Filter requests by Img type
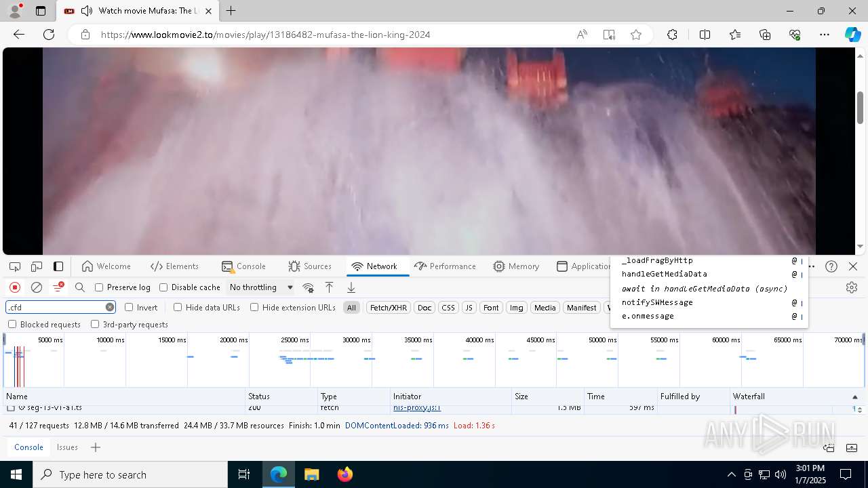The image size is (868, 488). point(517,308)
